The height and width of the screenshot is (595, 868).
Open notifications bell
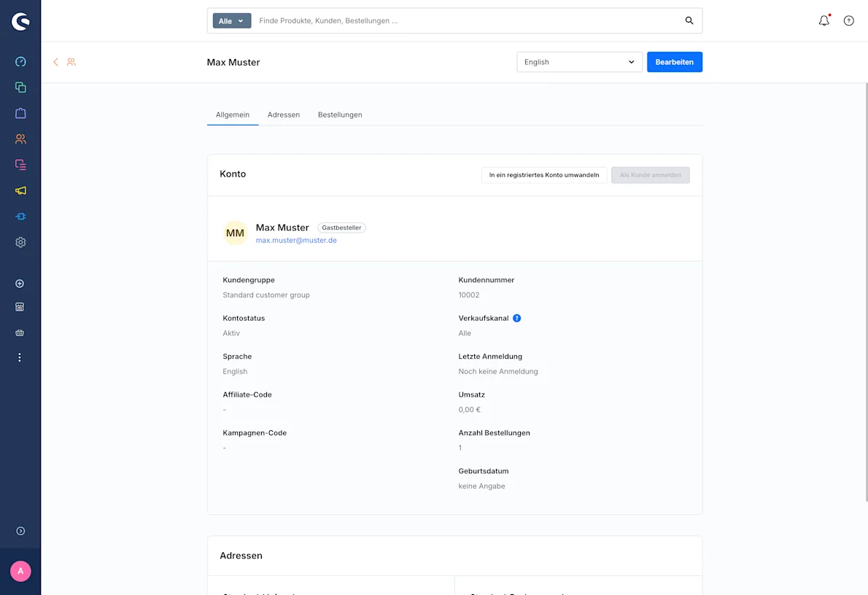[824, 20]
